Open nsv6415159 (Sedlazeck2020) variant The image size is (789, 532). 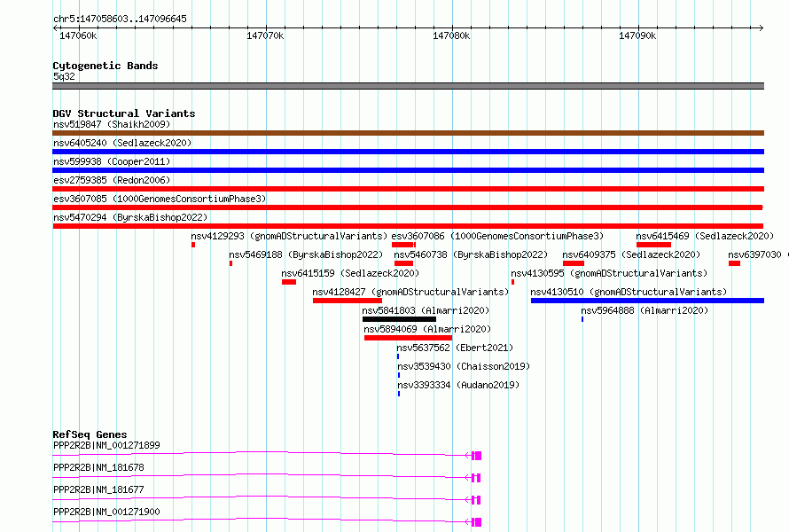tap(350, 273)
